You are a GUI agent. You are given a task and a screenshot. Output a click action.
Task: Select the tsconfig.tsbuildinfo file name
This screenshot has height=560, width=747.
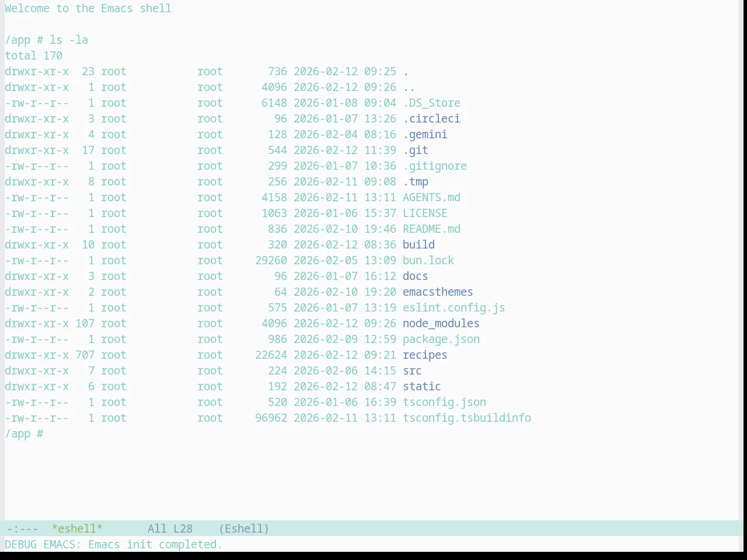tap(467, 418)
